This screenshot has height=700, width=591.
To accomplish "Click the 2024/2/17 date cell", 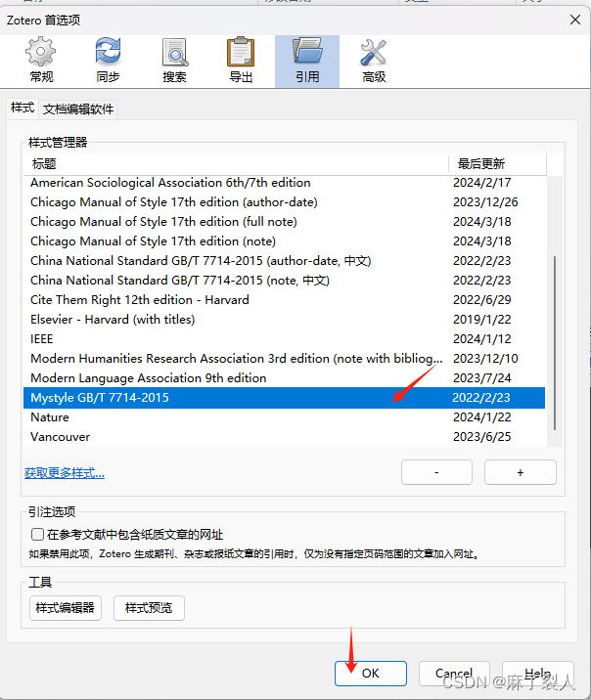I will [x=482, y=183].
